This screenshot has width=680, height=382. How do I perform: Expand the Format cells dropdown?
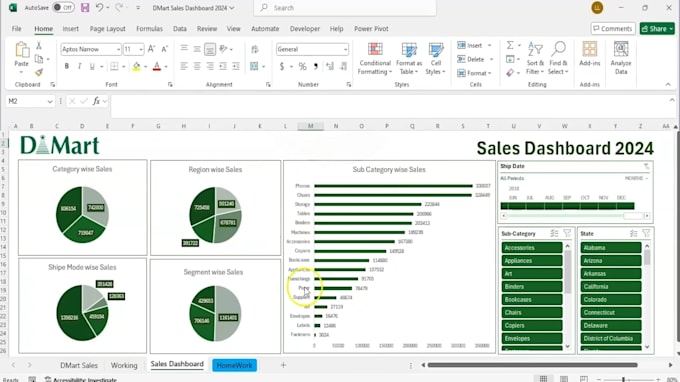[490, 73]
